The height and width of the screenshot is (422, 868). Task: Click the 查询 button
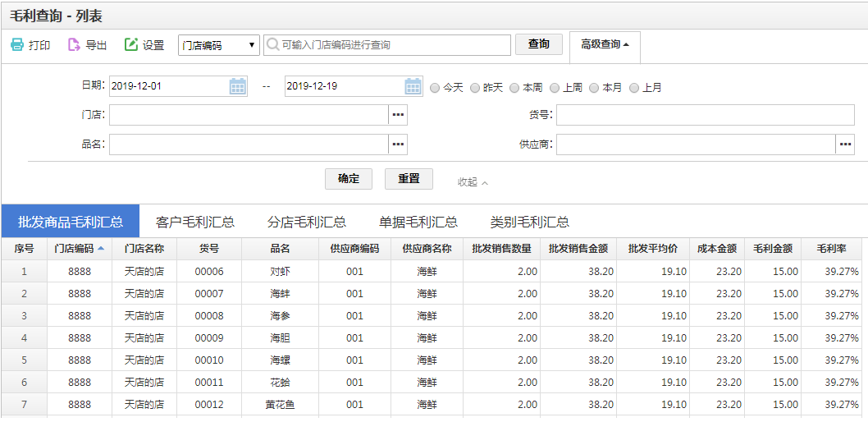coord(539,44)
